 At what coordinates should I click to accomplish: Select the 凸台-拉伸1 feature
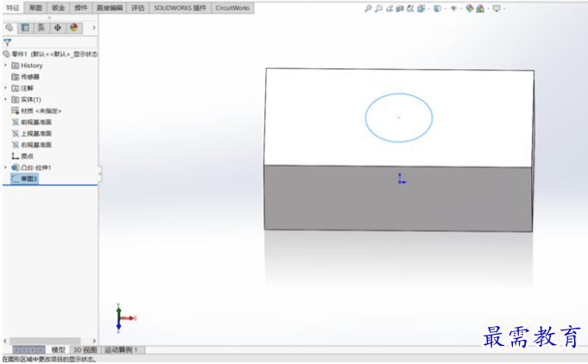(31, 167)
